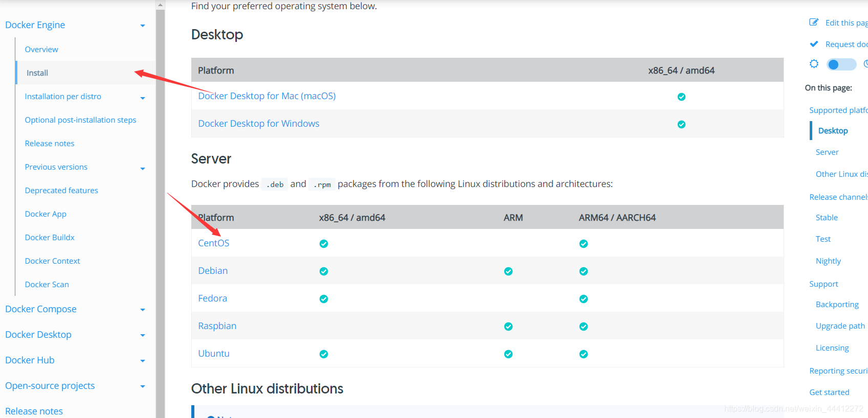Click Request docs changes link text
The height and width of the screenshot is (418, 868).
[x=847, y=44]
